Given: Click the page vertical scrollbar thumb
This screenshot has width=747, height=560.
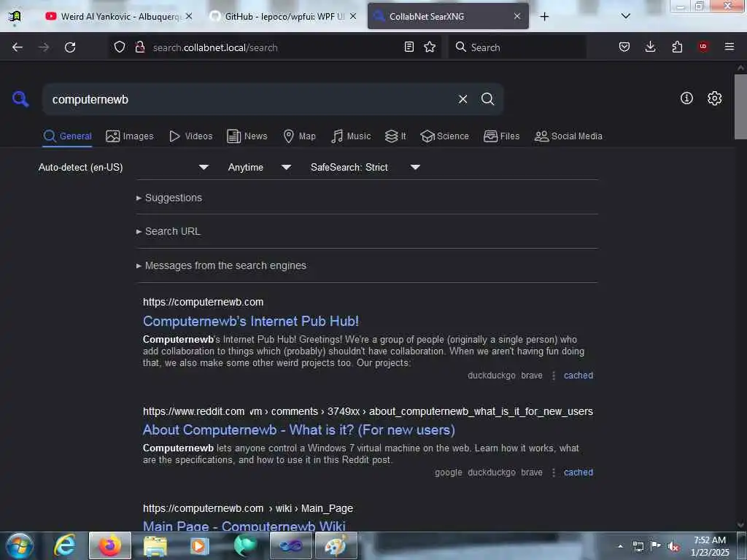Looking at the screenshot, I should coord(740,106).
